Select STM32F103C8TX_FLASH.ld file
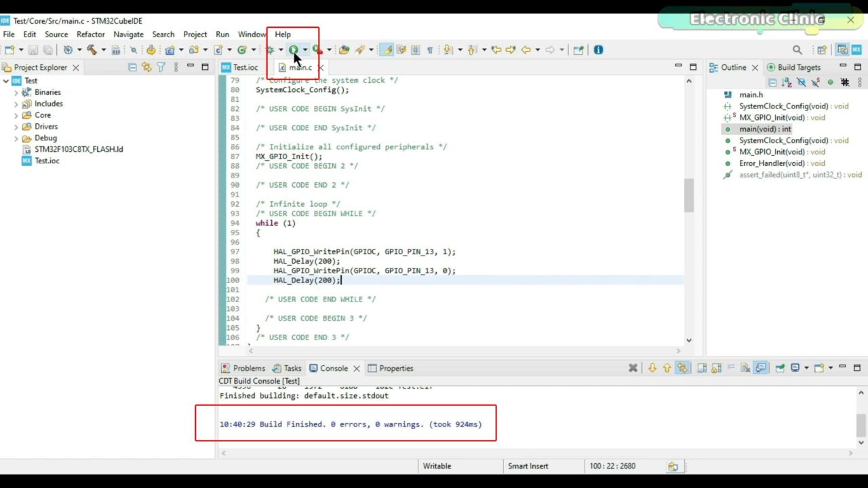This screenshot has width=868, height=488. pyautogui.click(x=79, y=149)
